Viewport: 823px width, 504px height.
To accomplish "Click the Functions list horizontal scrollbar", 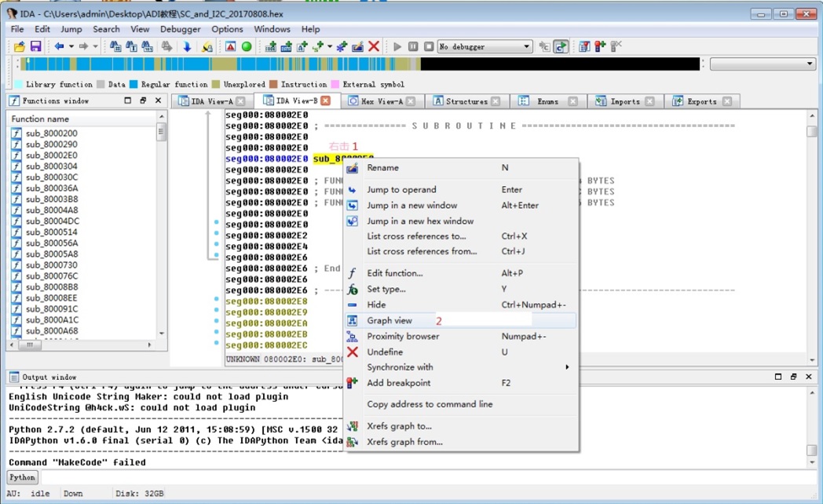I will [x=82, y=345].
